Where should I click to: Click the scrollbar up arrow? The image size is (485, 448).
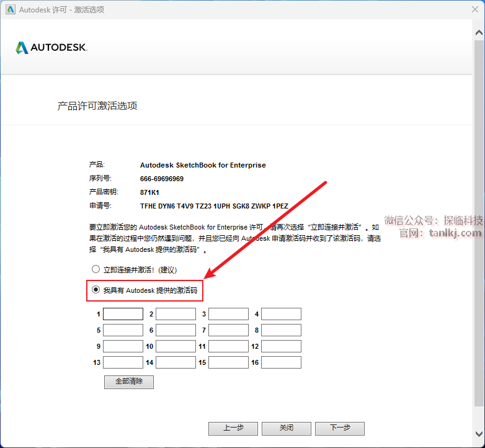[479, 32]
